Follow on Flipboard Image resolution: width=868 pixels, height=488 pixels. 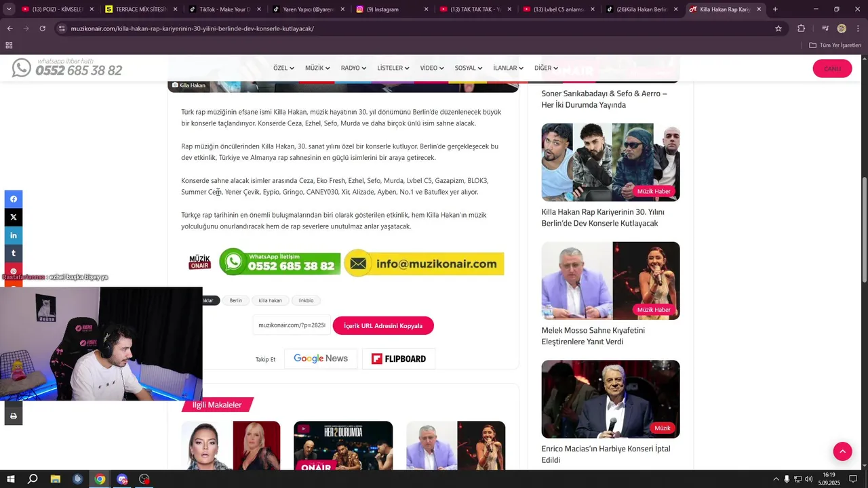tap(399, 359)
